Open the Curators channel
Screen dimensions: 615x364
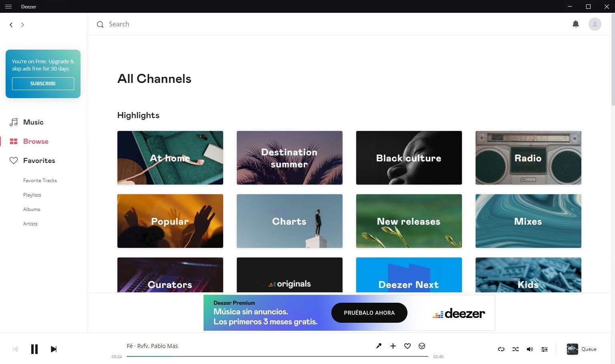[170, 275]
